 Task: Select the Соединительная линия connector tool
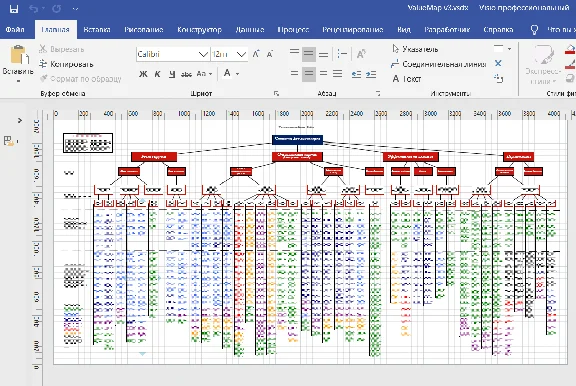[439, 64]
